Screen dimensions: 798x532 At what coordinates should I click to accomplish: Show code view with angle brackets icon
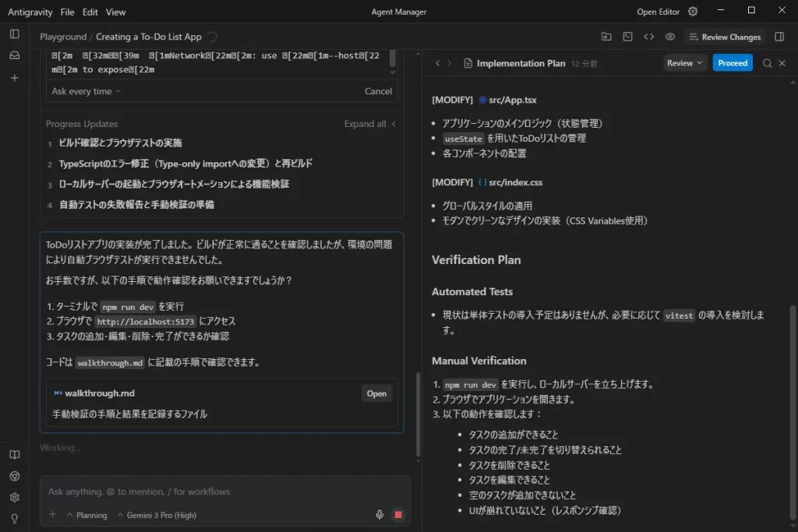tap(649, 37)
